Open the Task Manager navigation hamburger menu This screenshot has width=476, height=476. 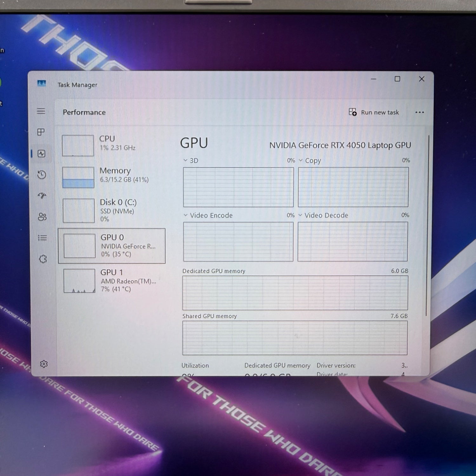click(41, 111)
